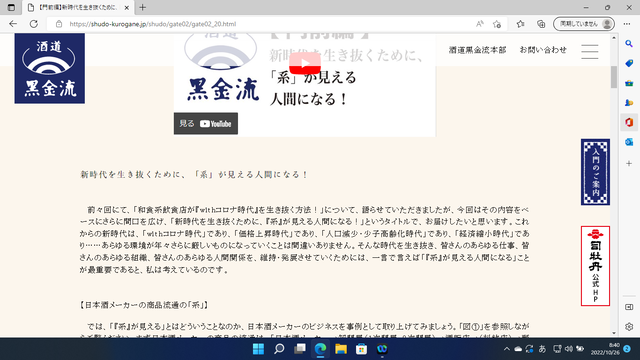Open Webex app on the taskbar
Viewport: 640px width, 360px height.
382,349
